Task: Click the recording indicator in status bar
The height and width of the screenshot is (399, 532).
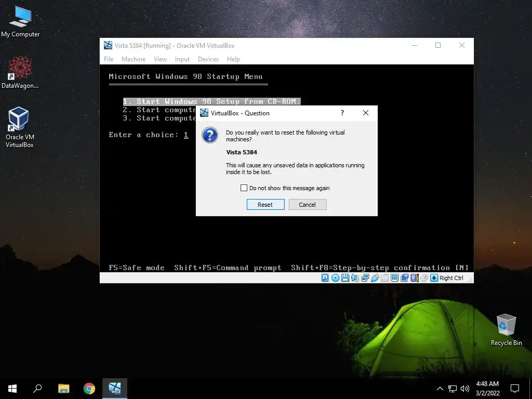Action: (404, 278)
